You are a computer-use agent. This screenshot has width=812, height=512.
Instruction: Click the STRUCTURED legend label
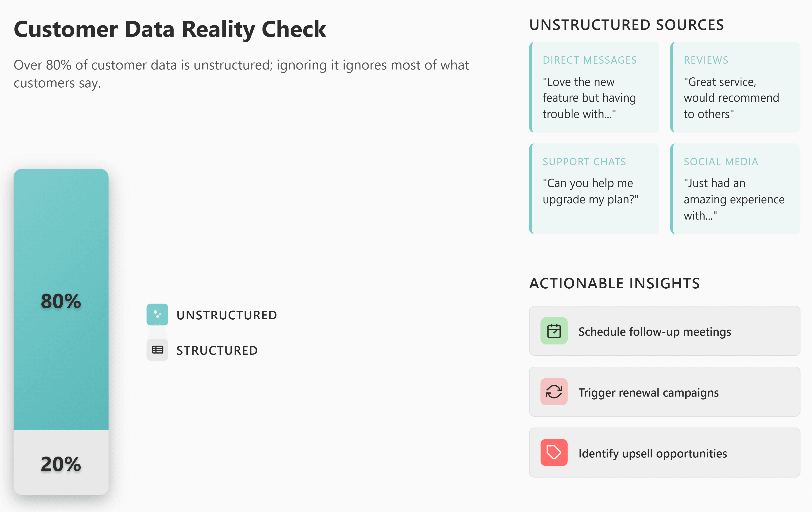click(217, 350)
